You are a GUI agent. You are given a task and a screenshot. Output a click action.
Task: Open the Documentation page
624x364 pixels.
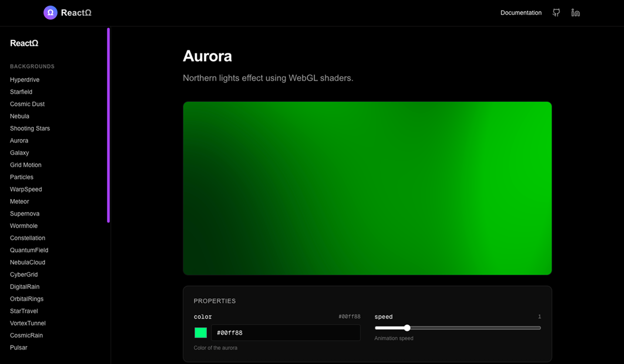(x=521, y=13)
